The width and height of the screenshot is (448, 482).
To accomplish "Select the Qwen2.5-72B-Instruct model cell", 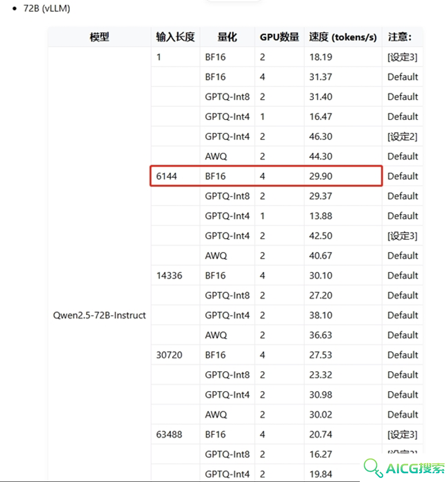I will click(99, 315).
